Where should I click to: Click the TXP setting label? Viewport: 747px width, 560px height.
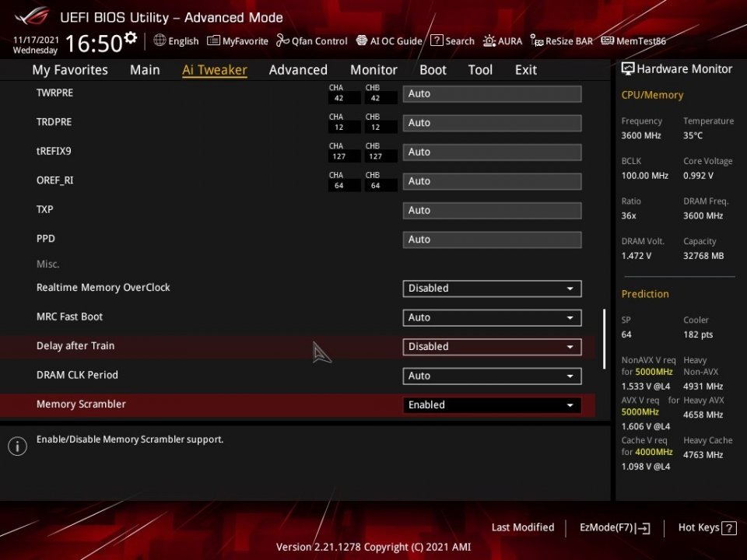tap(45, 209)
